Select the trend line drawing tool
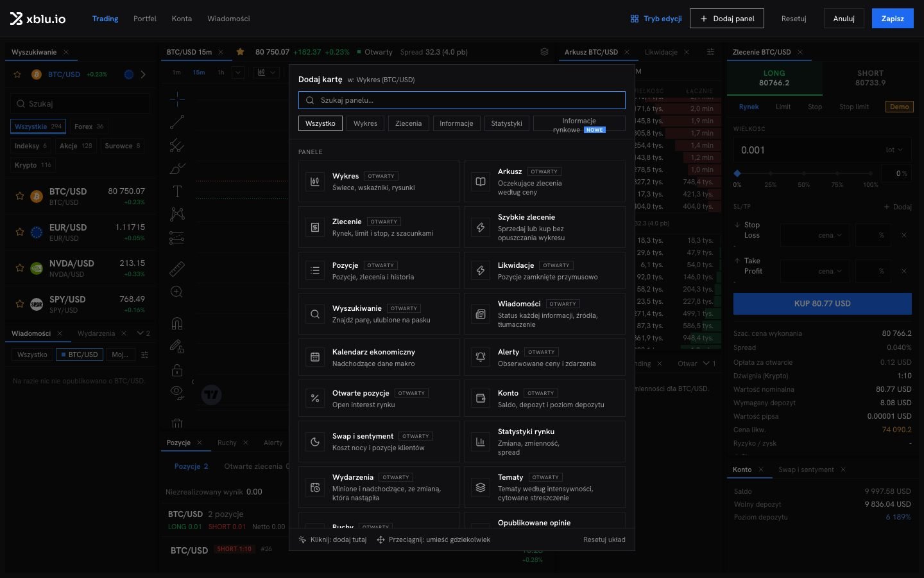The image size is (924, 578). 177,121
